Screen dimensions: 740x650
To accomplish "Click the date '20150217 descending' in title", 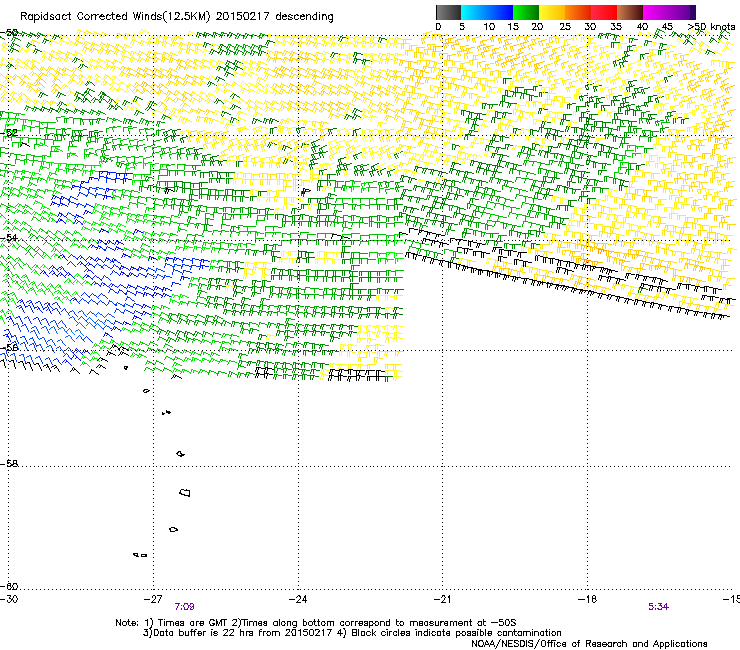I will pos(275,17).
